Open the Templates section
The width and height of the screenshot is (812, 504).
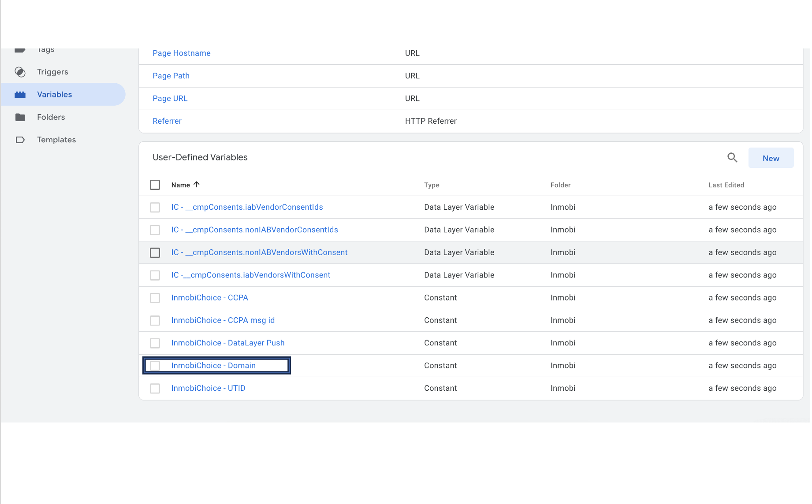[56, 140]
